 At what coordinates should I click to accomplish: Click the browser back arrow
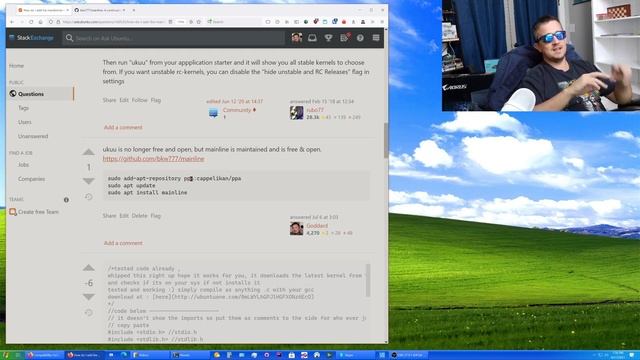point(12,22)
